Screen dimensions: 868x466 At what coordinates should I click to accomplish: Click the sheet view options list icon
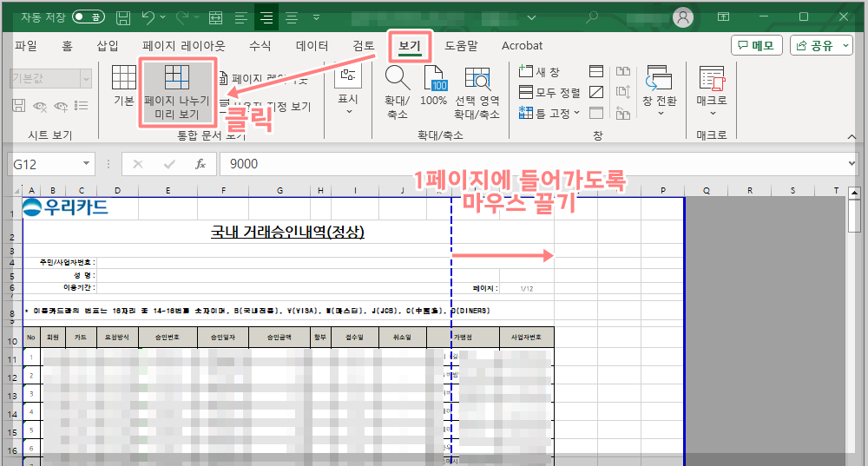(82, 105)
